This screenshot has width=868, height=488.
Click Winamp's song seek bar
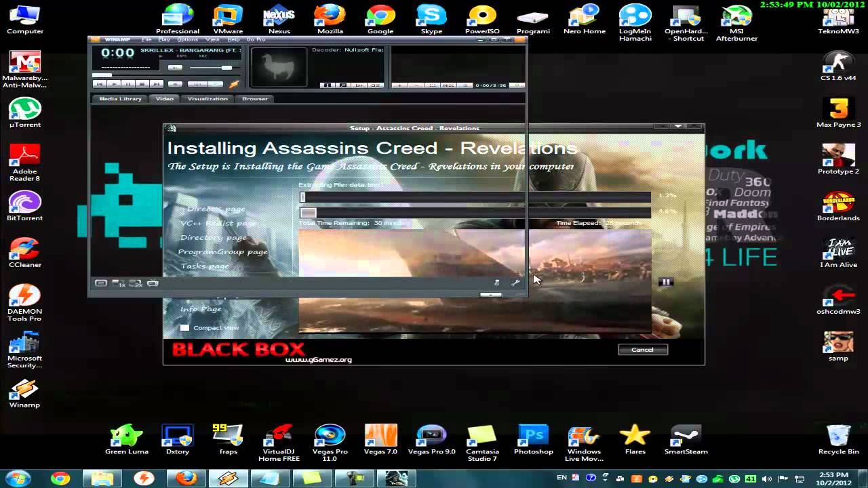pos(166,75)
